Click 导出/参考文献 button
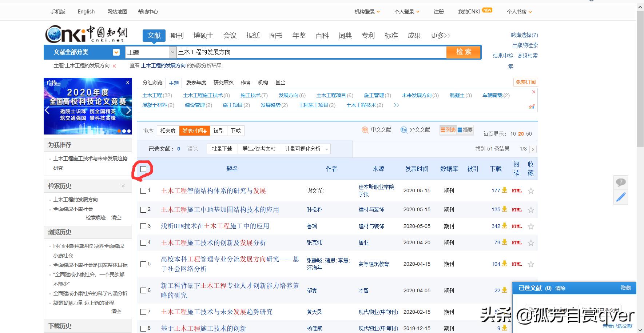The image size is (644, 333). click(259, 149)
